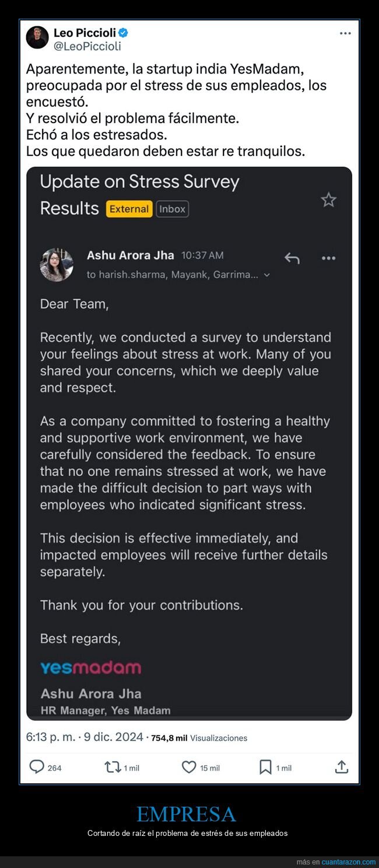
Task: Click the Leo Piccioli display name
Action: pyautogui.click(x=85, y=33)
